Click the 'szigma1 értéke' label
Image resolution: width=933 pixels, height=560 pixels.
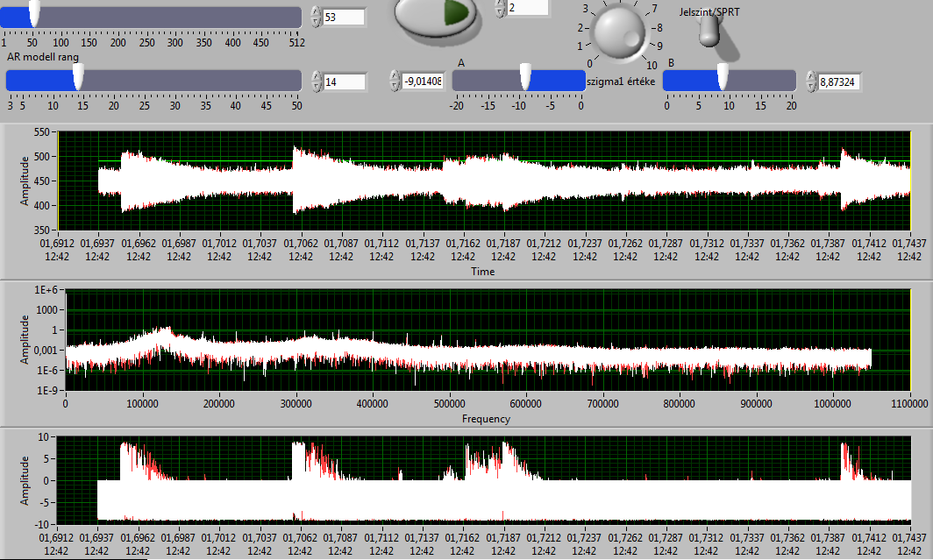[x=621, y=82]
